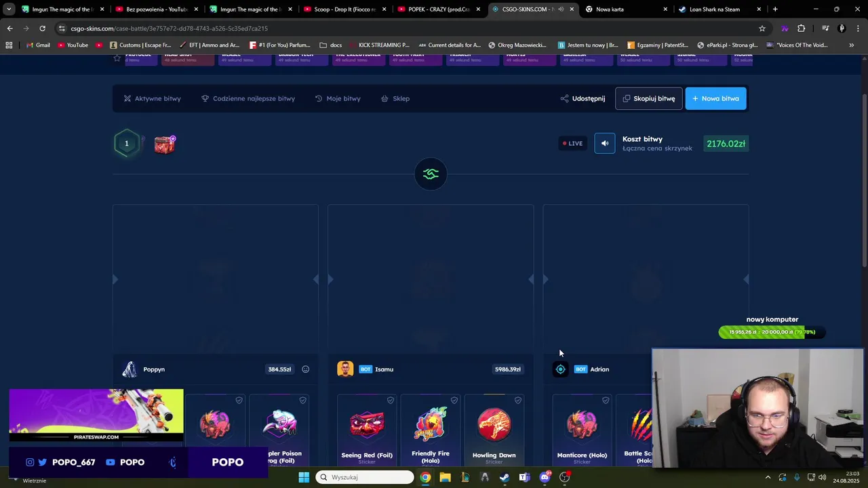Open Codzienne najlepsze bitwy tab

[x=248, y=98]
